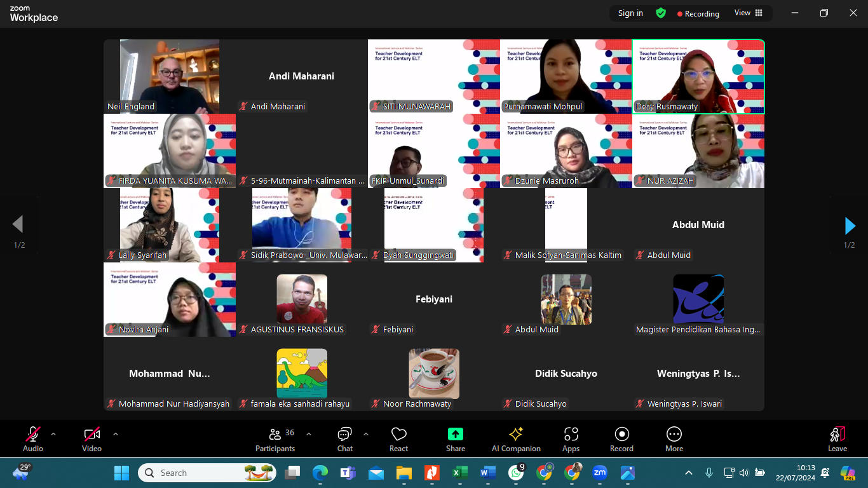Viewport: 868px width, 488px height.
Task: Open the Participants list icon
Action: pyautogui.click(x=275, y=435)
